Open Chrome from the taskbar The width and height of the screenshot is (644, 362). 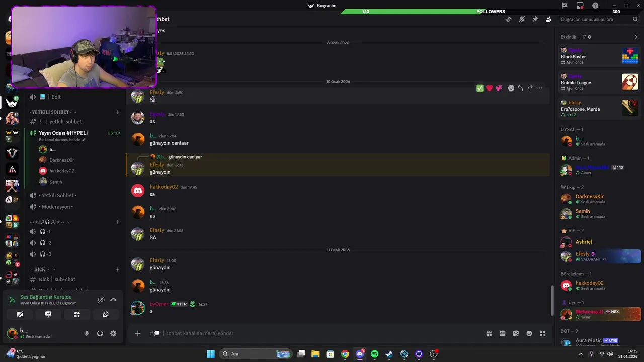pyautogui.click(x=345, y=354)
